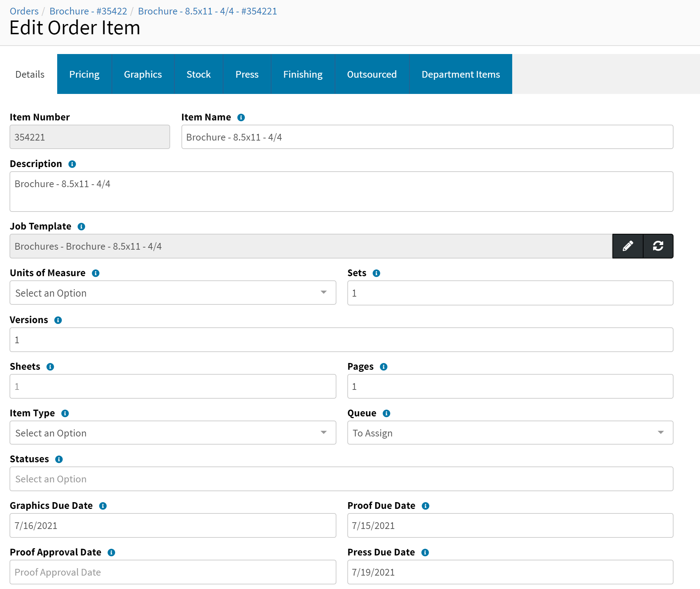Viewport: 700px width, 589px height.
Task: Click the refresh icon next to Job Template
Action: click(x=658, y=246)
